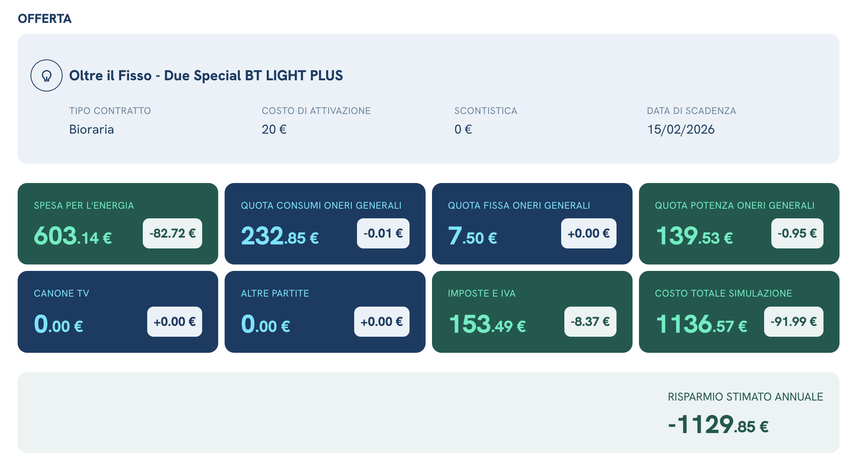Click the +0.00 € badge in Canone TV
Screen dimensions: 868x476
click(174, 321)
